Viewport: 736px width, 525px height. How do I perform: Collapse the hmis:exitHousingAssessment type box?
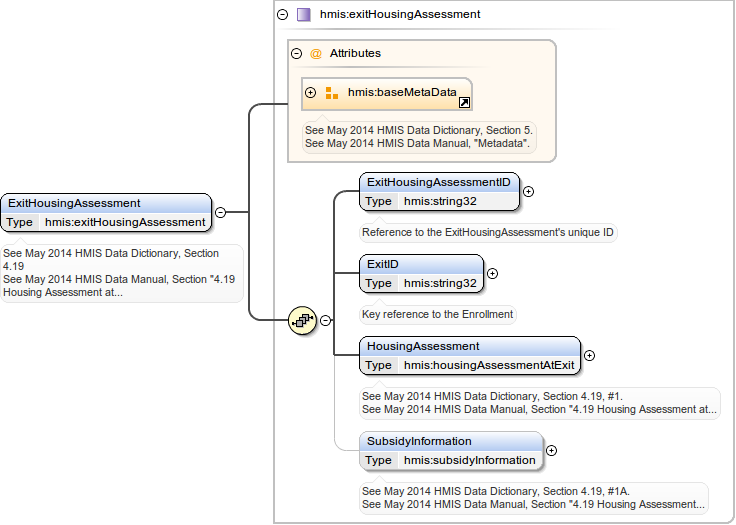tap(282, 15)
